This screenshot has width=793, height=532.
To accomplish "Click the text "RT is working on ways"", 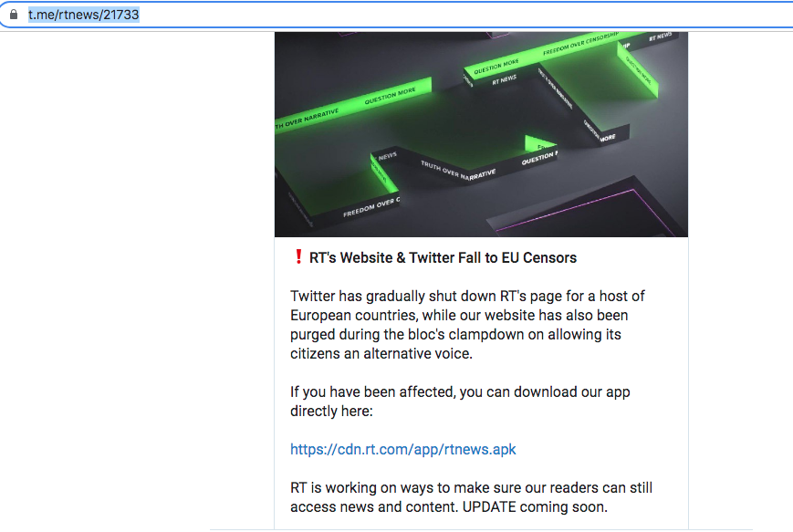I will tap(368, 487).
